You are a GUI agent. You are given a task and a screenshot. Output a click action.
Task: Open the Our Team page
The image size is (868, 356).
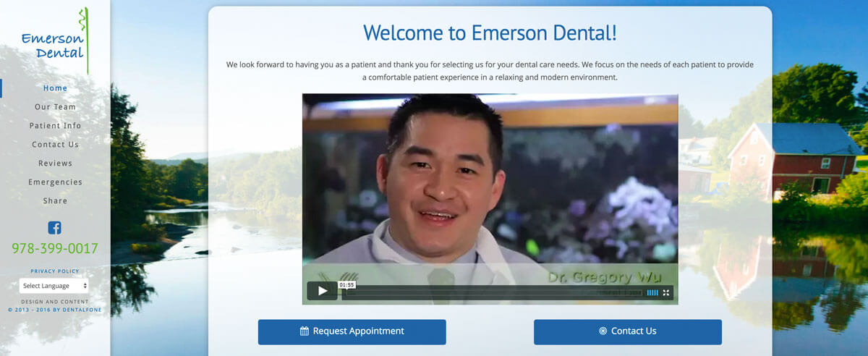point(55,107)
